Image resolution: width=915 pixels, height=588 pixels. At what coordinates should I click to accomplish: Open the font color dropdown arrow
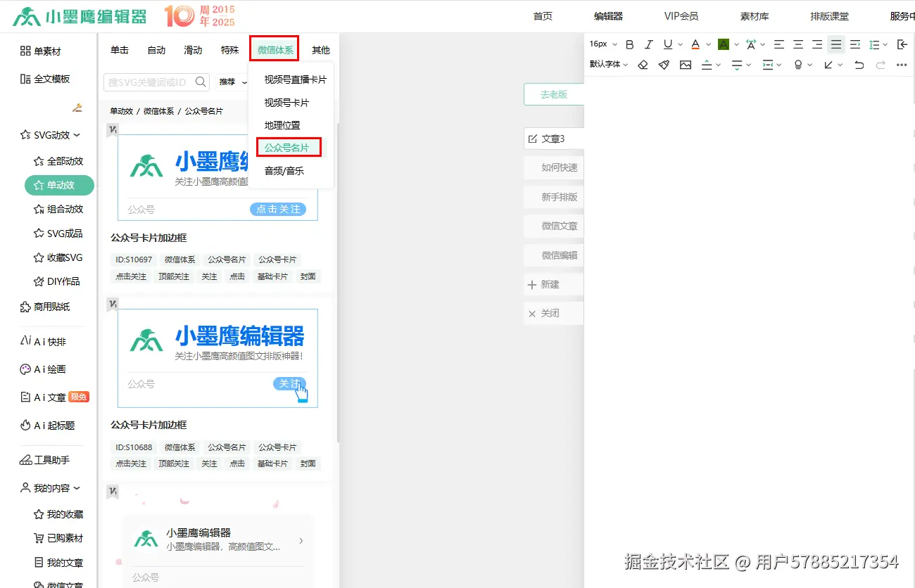point(708,44)
